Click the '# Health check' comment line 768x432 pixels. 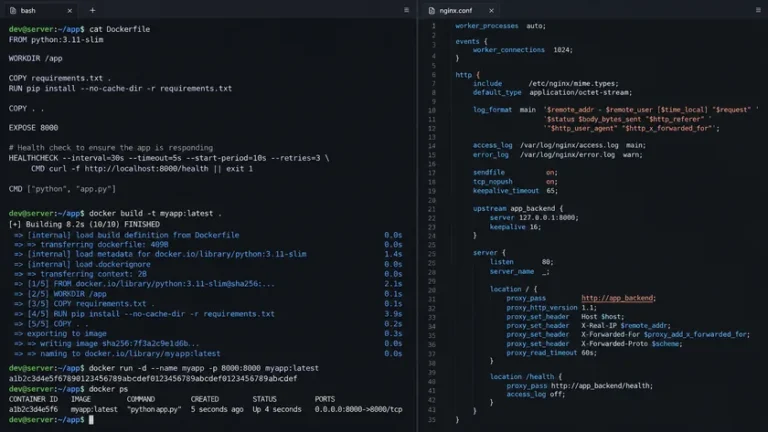click(x=111, y=147)
